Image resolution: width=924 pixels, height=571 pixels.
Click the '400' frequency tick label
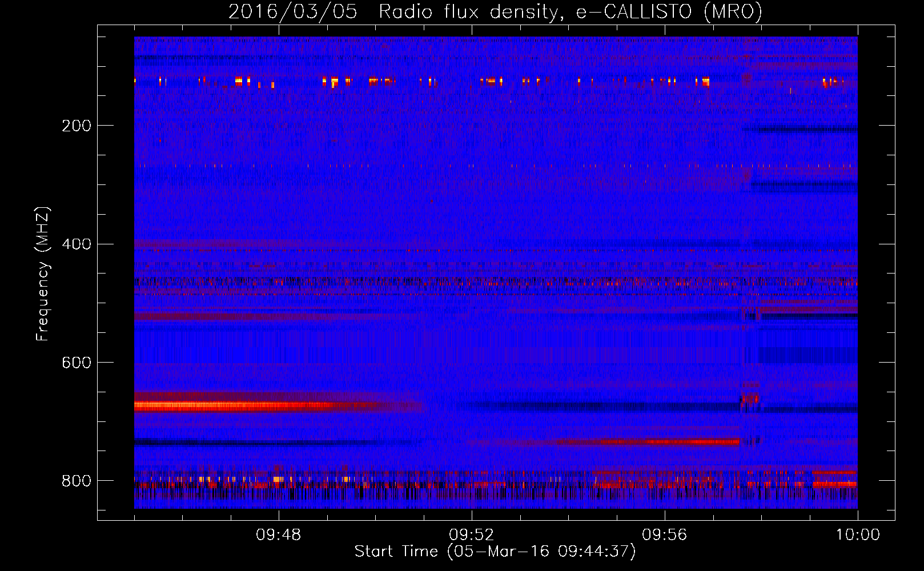click(77, 244)
